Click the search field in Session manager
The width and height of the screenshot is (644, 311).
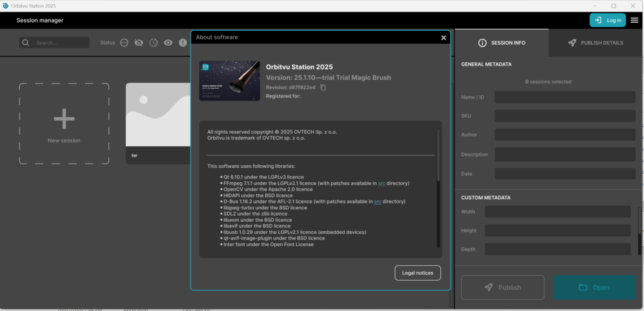(x=60, y=43)
